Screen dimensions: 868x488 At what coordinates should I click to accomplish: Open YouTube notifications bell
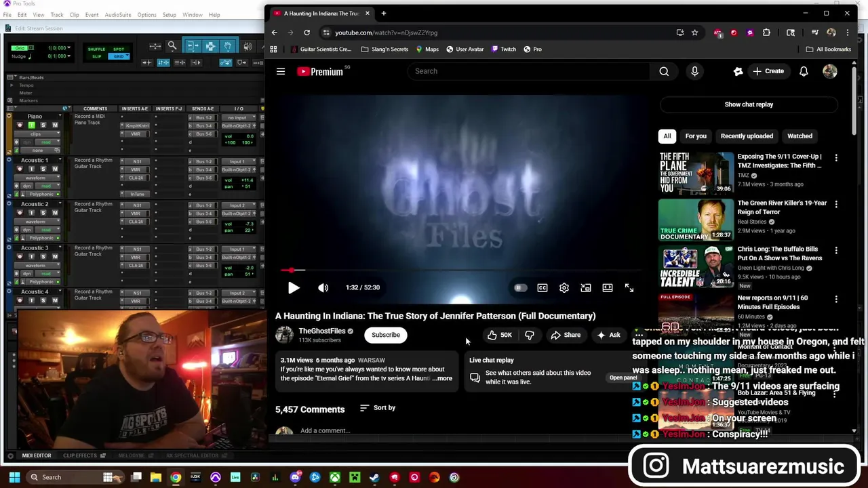(804, 71)
